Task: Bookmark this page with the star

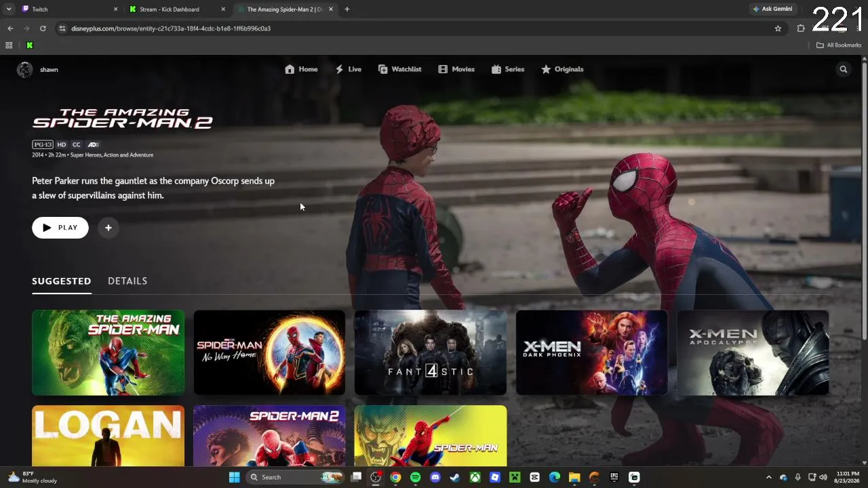Action: (778, 28)
